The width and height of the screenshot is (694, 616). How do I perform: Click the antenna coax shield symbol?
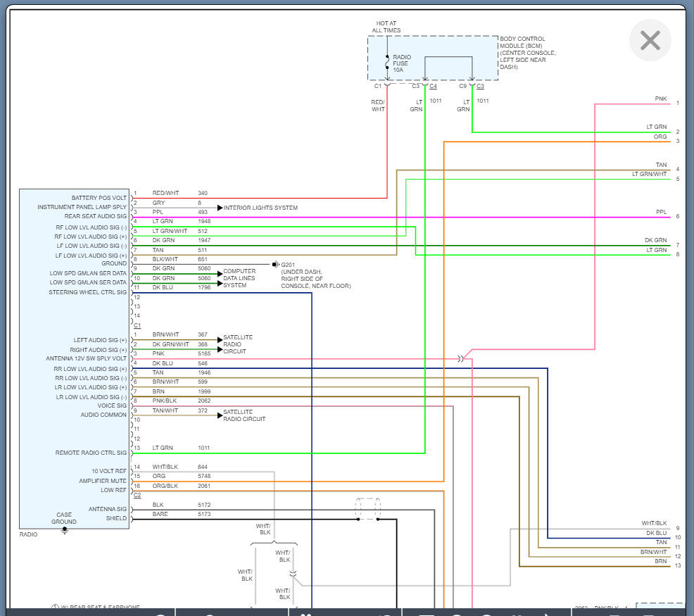[x=368, y=509]
